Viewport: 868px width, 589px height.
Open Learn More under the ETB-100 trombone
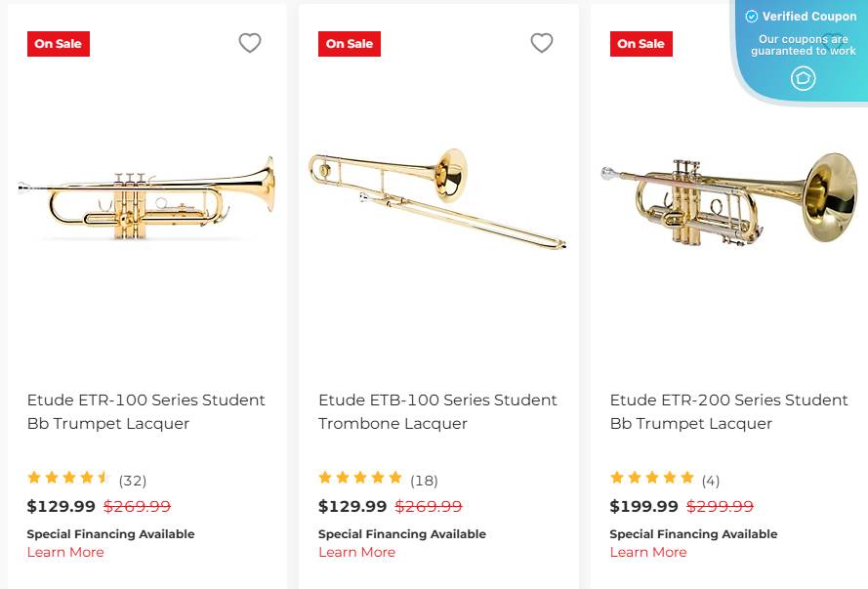coord(356,552)
